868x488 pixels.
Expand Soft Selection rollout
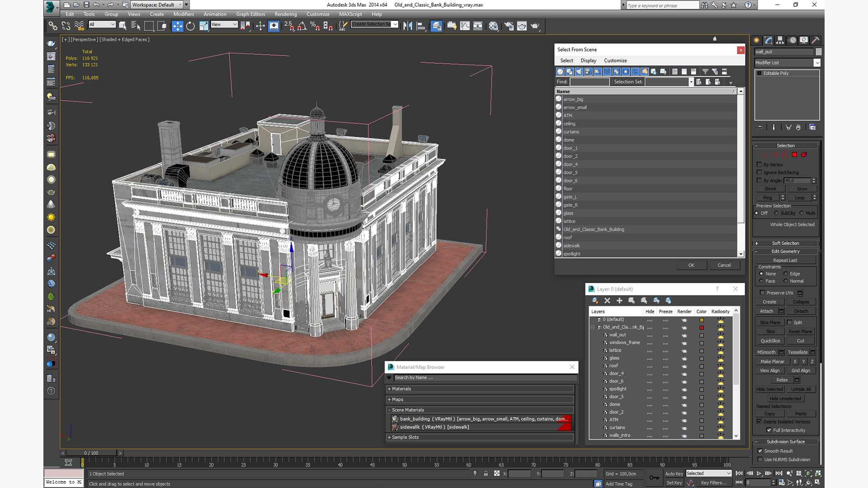pos(785,243)
